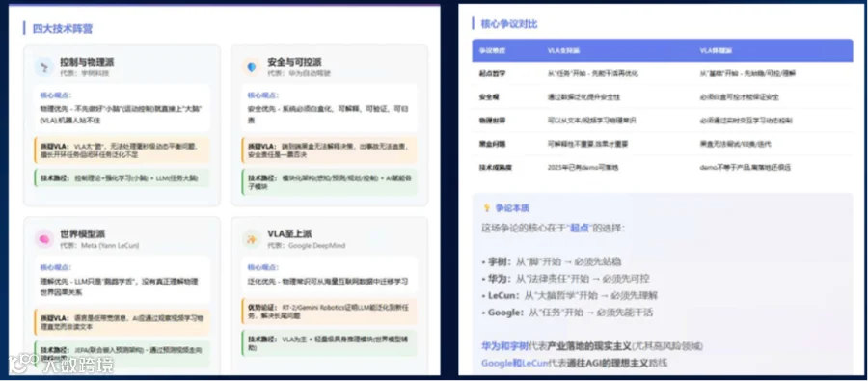The height and width of the screenshot is (381, 868).
Task: Click 泛化优先 core viewpoint text
Action: click(328, 282)
